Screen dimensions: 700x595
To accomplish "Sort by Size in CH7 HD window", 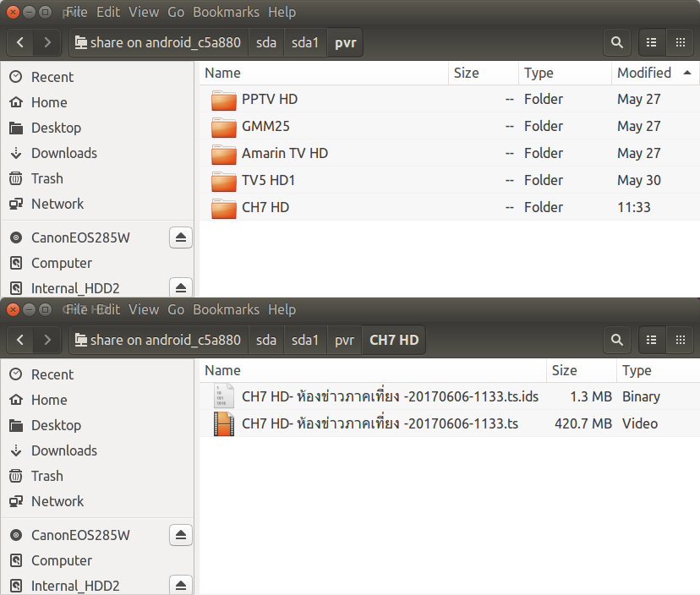I will (x=582, y=370).
